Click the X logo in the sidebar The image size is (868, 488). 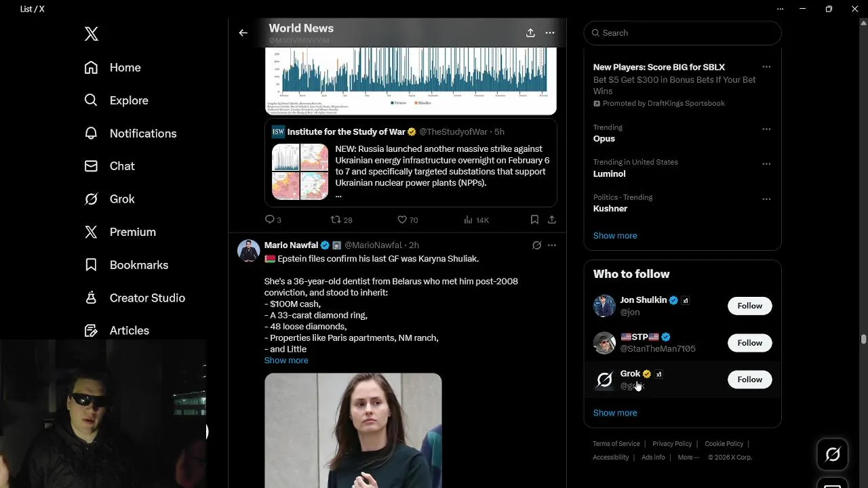[x=92, y=34]
